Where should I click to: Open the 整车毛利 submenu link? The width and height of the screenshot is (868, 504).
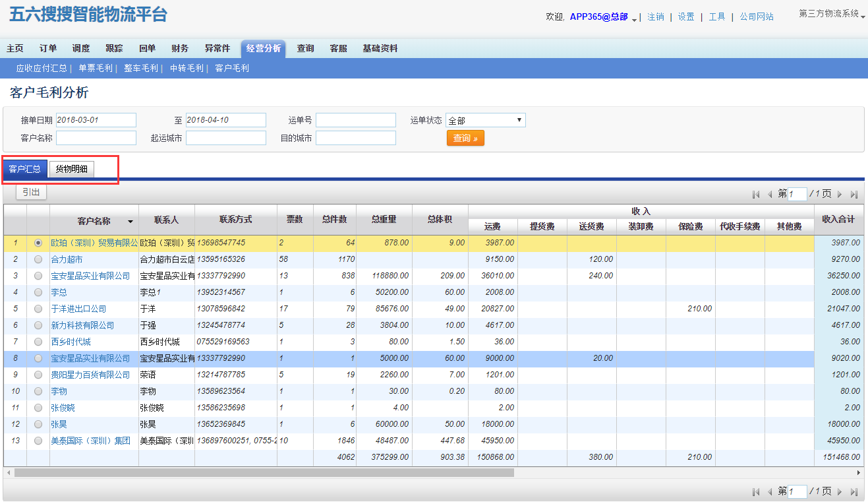(141, 68)
